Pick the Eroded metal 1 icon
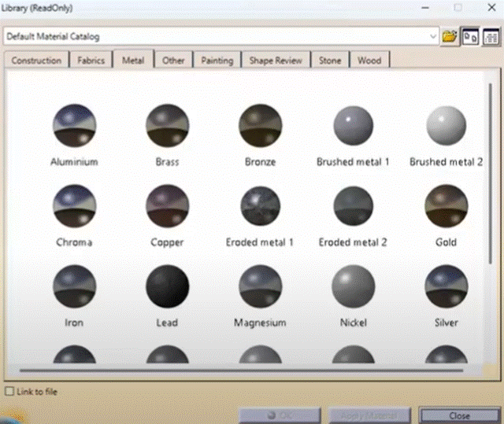504x424 pixels. coord(260,206)
